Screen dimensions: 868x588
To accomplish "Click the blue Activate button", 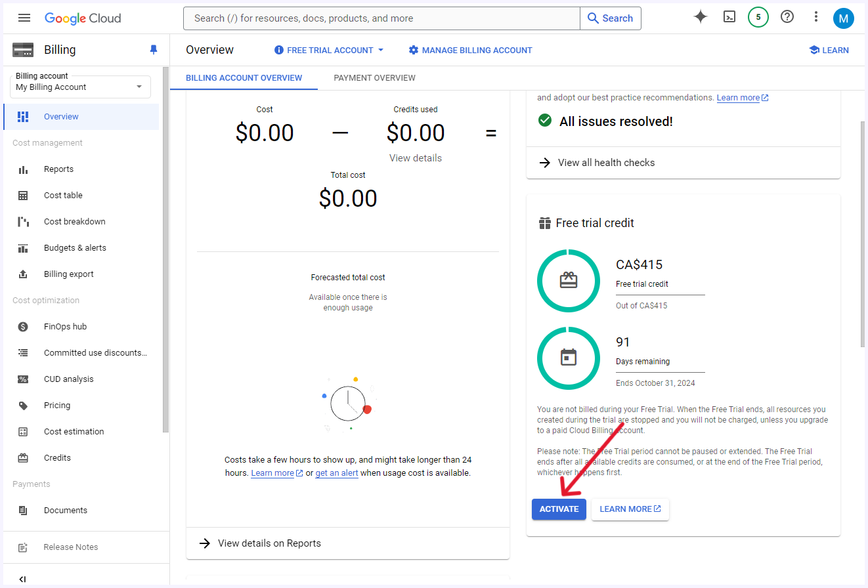I will click(x=559, y=509).
